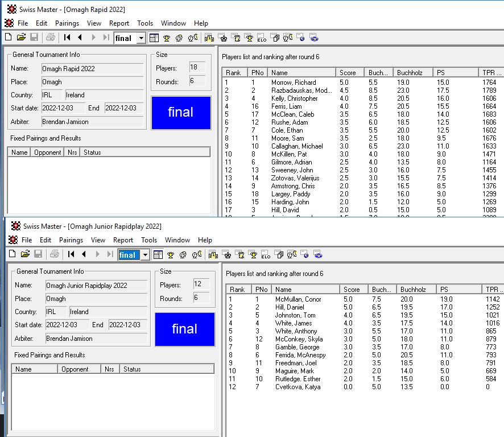
Task: Click the ELO icon in Junior Rapidplay toolbar
Action: click(266, 255)
